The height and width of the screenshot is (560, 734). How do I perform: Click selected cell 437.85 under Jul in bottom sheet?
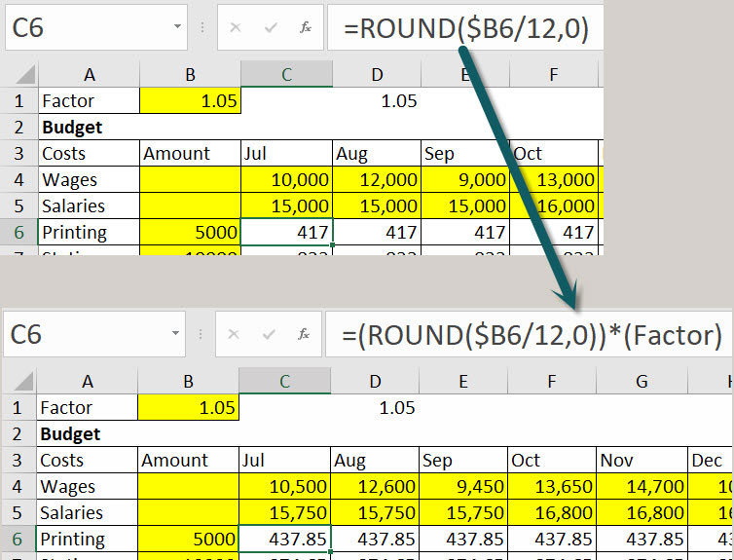(x=284, y=539)
